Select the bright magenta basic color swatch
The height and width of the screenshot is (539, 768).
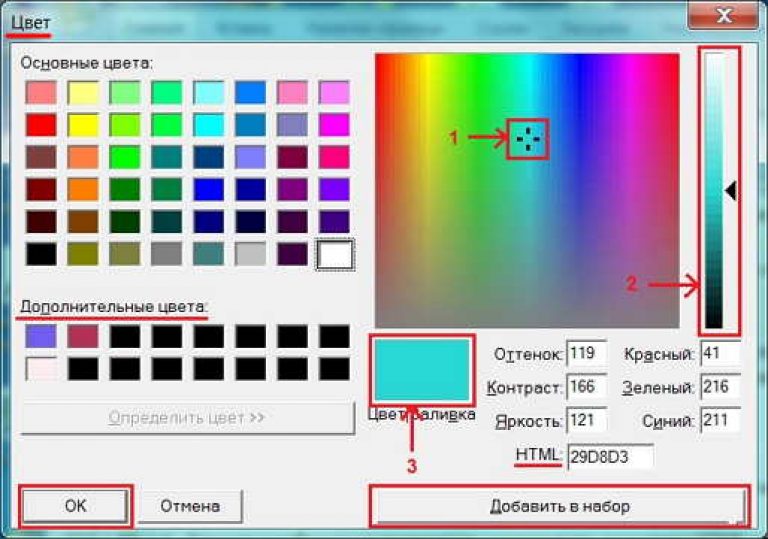click(x=335, y=125)
